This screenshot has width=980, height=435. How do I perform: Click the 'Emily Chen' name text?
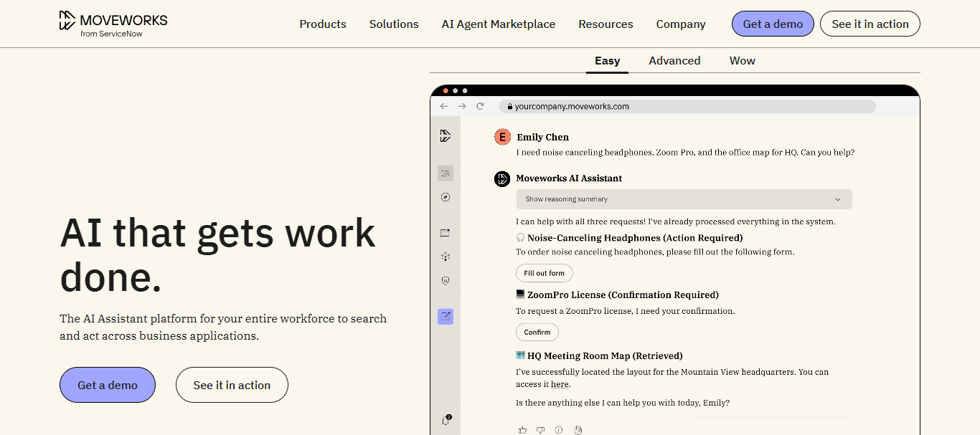coord(542,137)
